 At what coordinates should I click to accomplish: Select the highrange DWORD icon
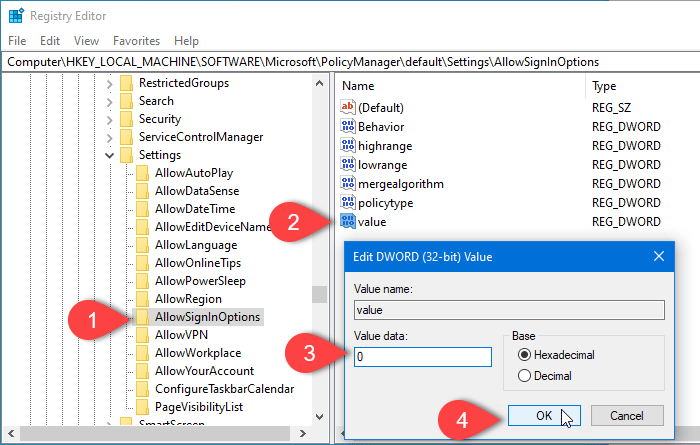[348, 146]
